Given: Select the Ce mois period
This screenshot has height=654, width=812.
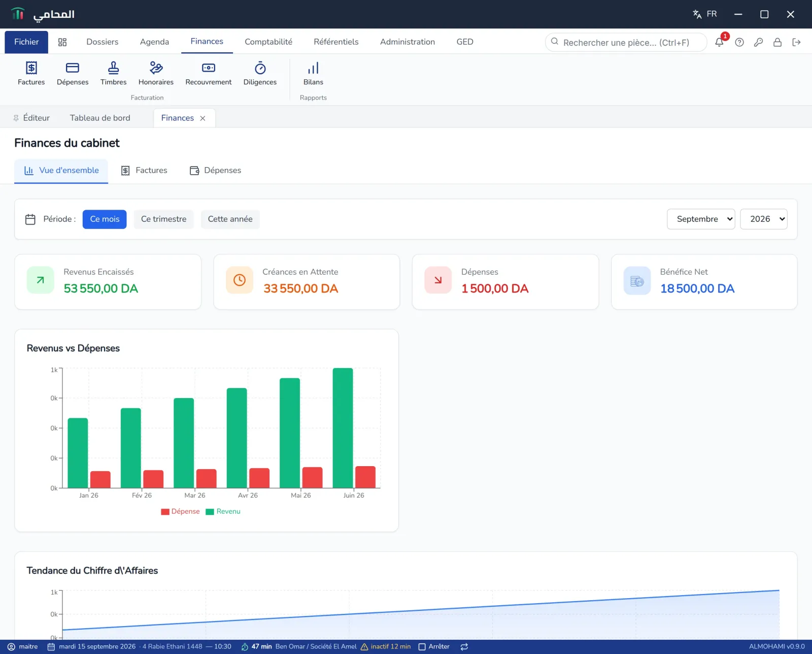Looking at the screenshot, I should point(105,219).
